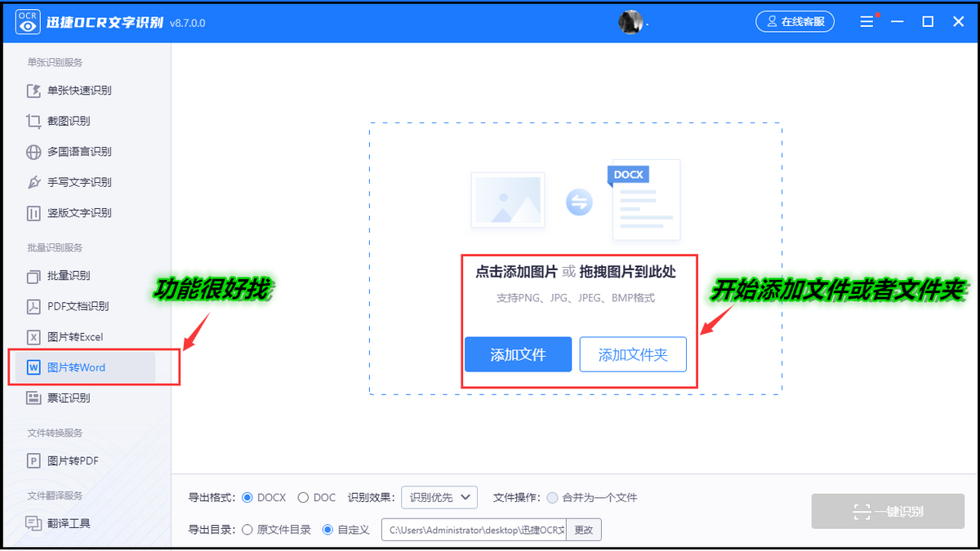This screenshot has height=551, width=980.
Task: Click the 一键识别 button
Action: click(x=888, y=512)
